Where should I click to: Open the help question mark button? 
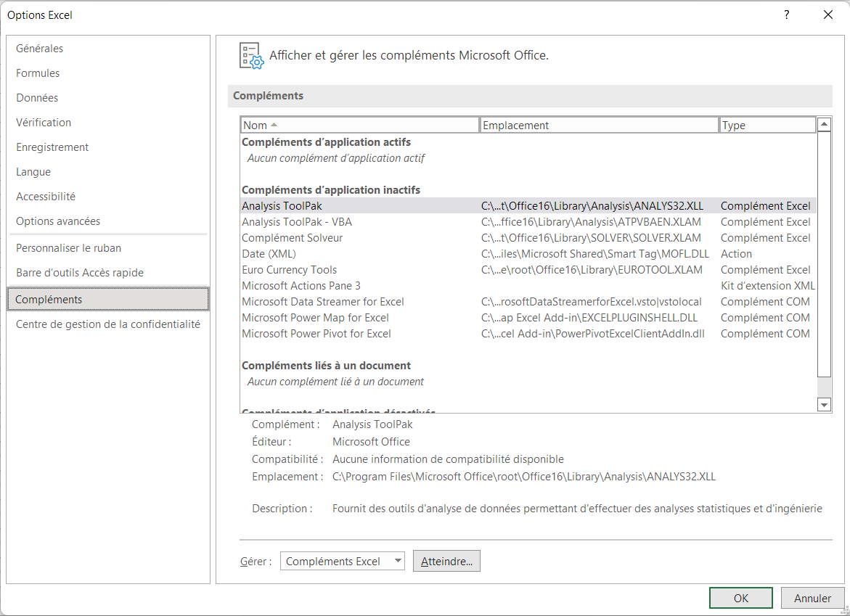point(787,15)
